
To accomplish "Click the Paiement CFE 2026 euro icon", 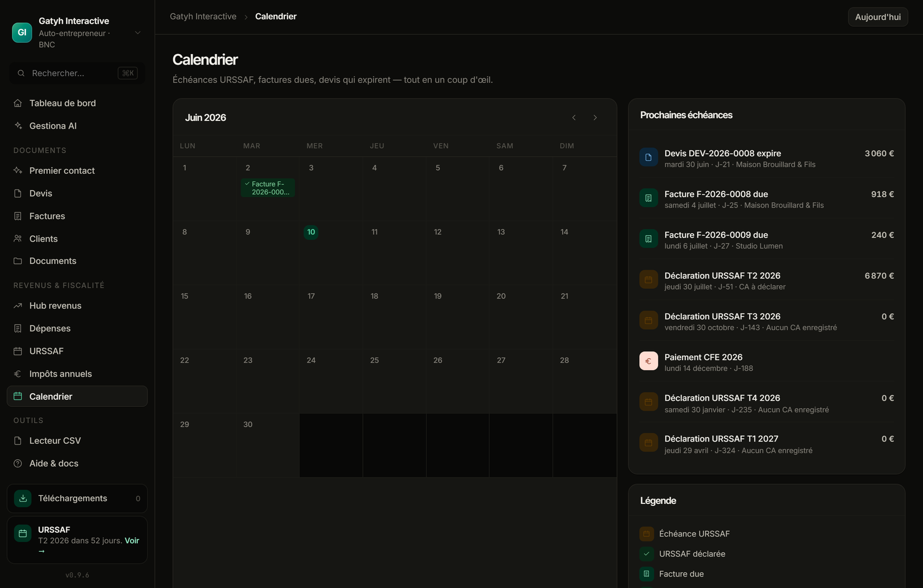I will click(648, 361).
